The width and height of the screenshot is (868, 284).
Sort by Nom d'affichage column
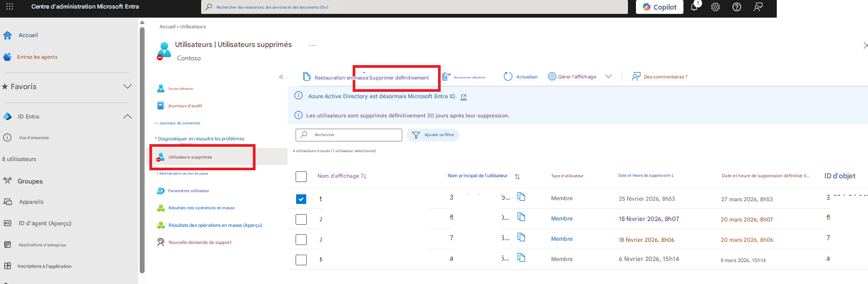(342, 176)
